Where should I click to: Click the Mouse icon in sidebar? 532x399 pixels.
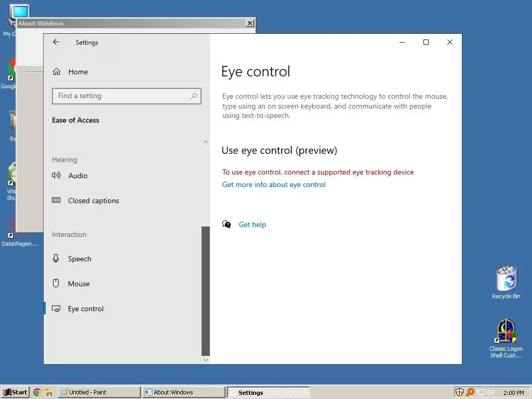(x=56, y=283)
